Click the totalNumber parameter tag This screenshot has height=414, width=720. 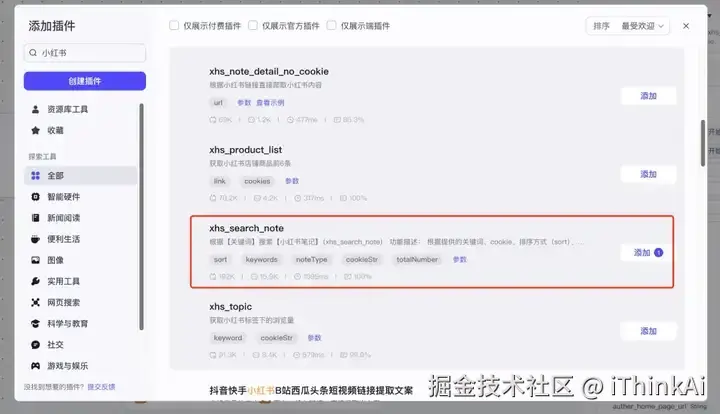(417, 259)
